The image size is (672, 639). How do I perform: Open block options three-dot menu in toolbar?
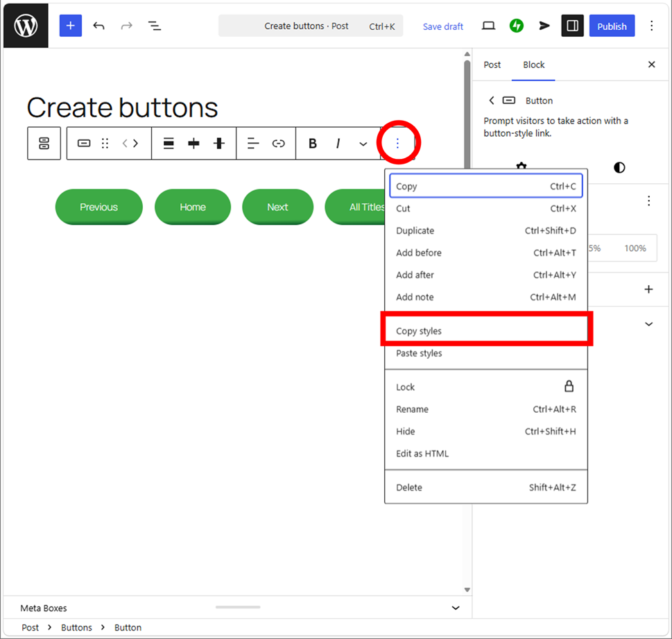tap(397, 143)
